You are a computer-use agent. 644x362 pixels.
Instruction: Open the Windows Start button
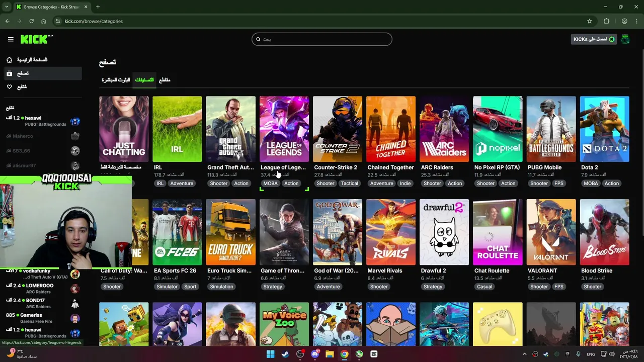(x=270, y=354)
